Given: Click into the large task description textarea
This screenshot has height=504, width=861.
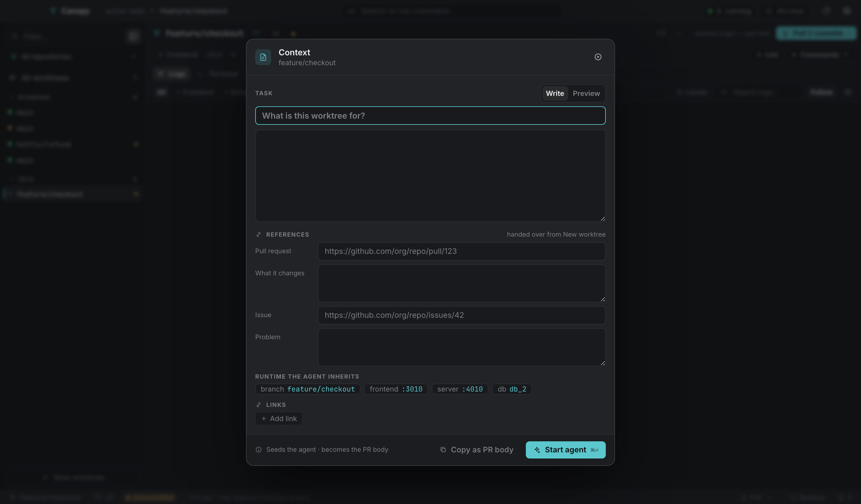Looking at the screenshot, I should point(430,175).
